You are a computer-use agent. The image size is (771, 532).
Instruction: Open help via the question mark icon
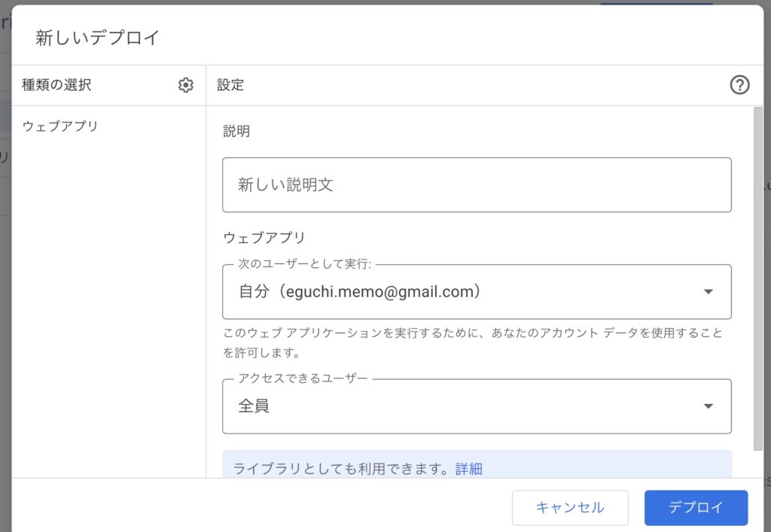(739, 85)
